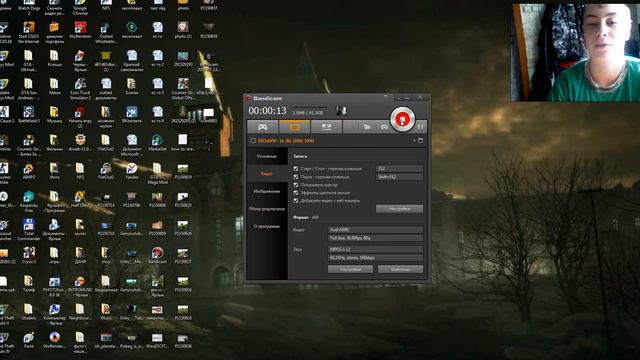Click the 44.1KHz stereo audio field

(x=375, y=258)
